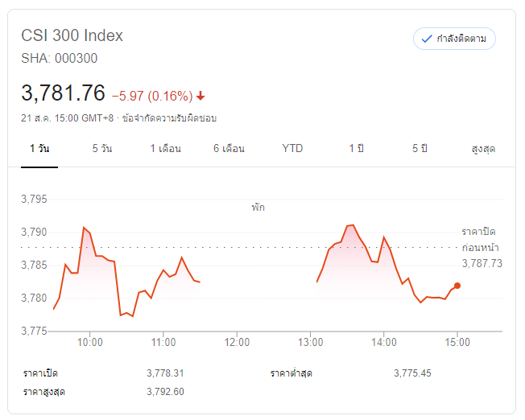Click the 3,781.76 price value
The image size is (525, 420).
point(64,93)
